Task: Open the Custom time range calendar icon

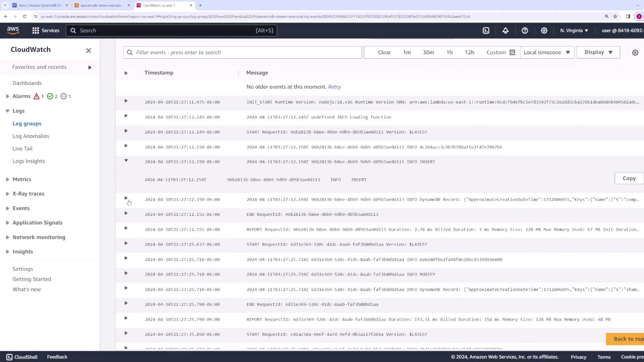Action: point(512,53)
